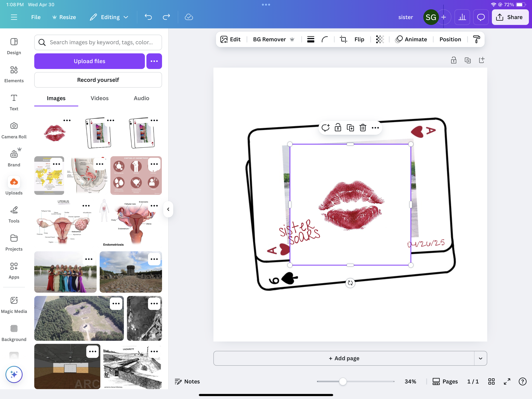Open the Background panel
Screen dimensions: 532x399
pos(14,333)
